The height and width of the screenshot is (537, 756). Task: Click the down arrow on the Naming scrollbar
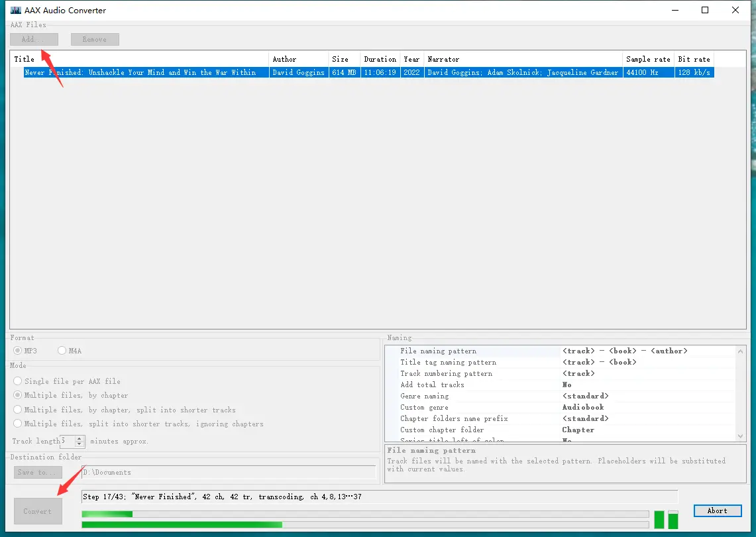tap(740, 436)
